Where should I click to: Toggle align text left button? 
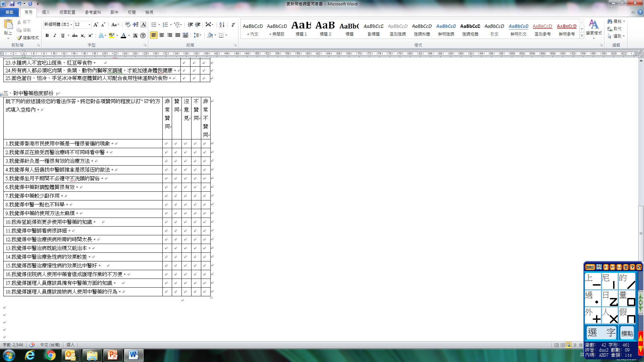point(154,35)
